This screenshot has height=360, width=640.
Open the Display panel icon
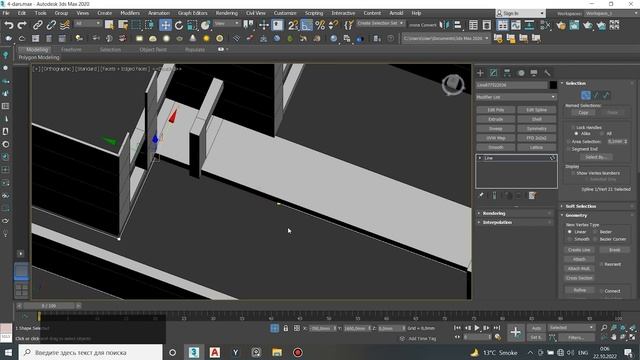(534, 73)
